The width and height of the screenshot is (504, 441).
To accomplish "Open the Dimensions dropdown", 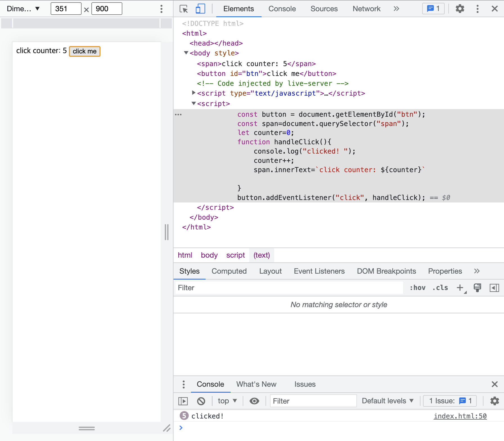I will point(23,9).
